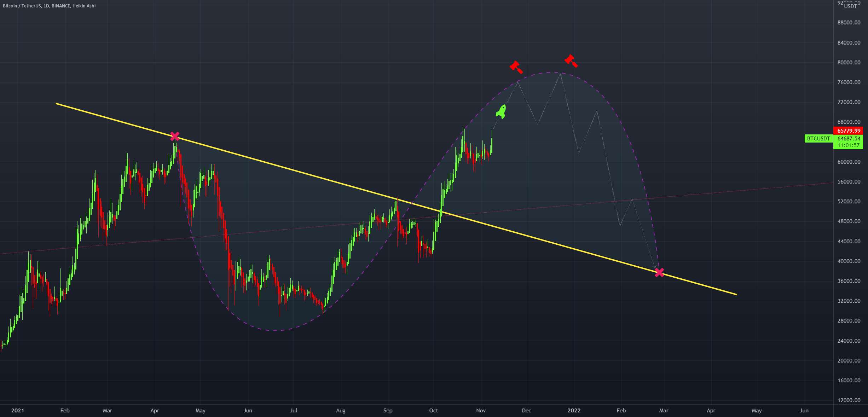The image size is (868, 417).
Task: Click the 2021 time axis label
Action: 18,410
